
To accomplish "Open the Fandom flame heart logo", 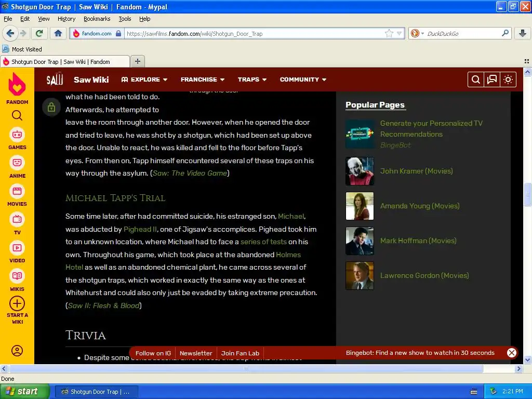I will coord(17,85).
